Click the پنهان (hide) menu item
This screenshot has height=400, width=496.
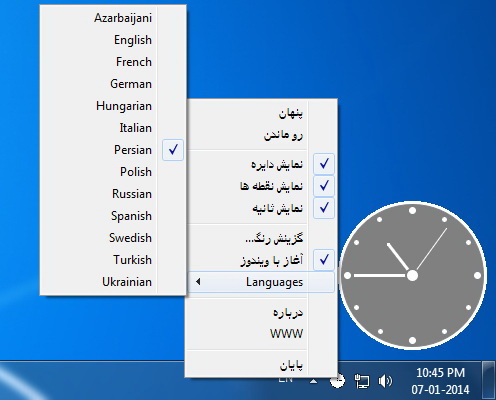point(261,113)
